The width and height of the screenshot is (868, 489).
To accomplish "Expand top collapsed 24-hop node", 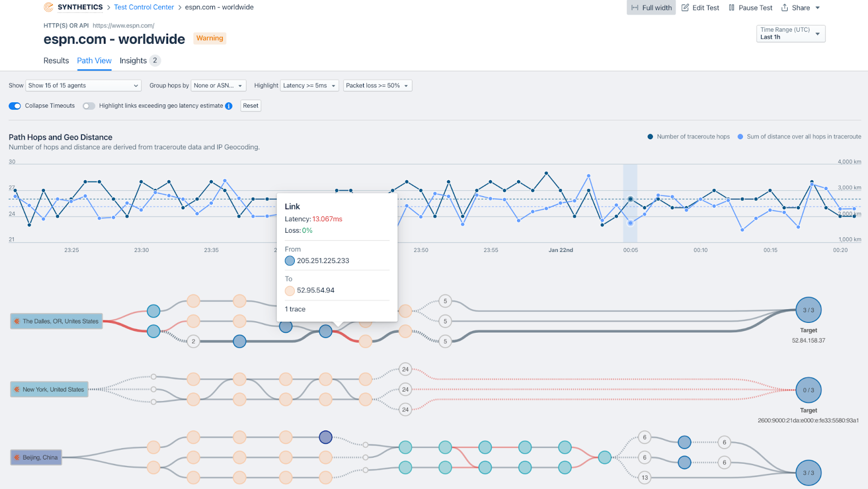I will pyautogui.click(x=405, y=369).
